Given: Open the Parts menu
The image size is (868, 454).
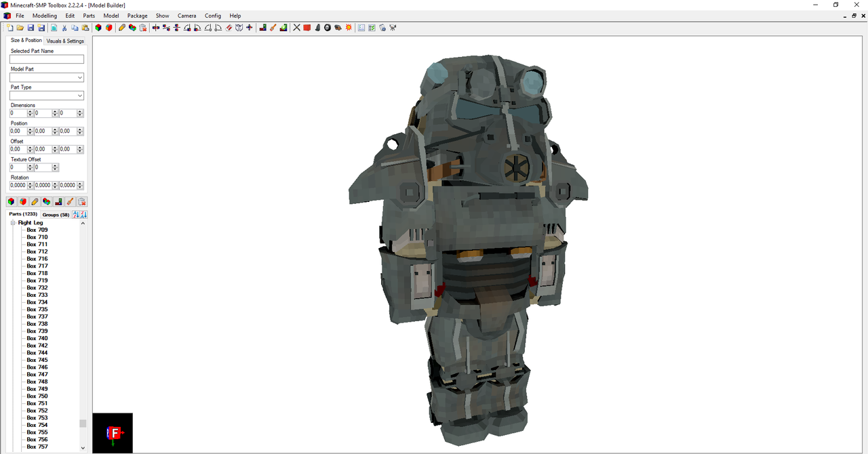Looking at the screenshot, I should [x=89, y=16].
